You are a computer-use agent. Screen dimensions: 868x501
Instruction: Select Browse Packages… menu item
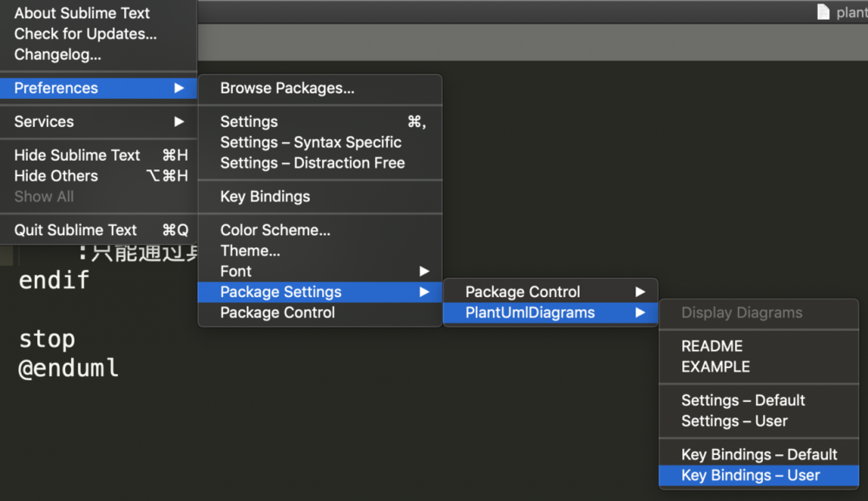(286, 88)
